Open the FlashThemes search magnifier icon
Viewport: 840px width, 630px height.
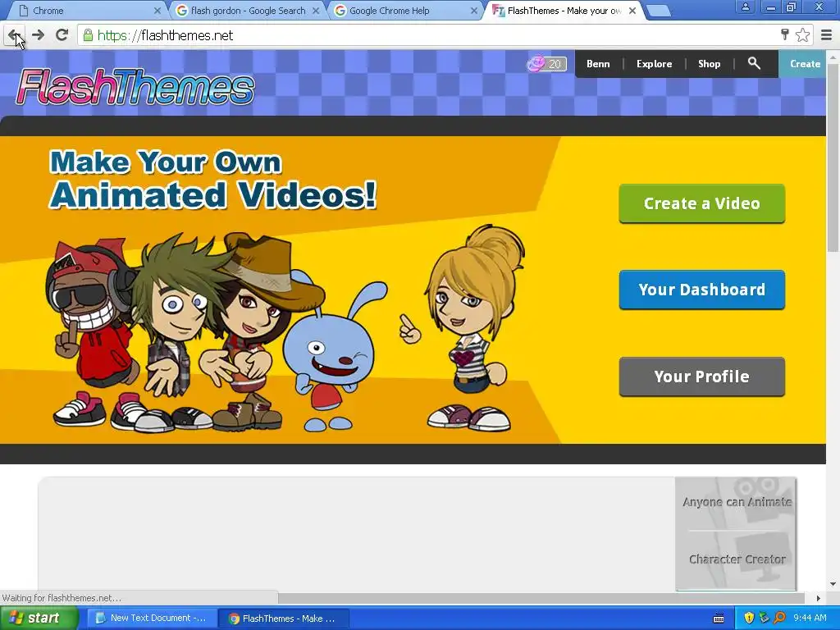click(754, 63)
